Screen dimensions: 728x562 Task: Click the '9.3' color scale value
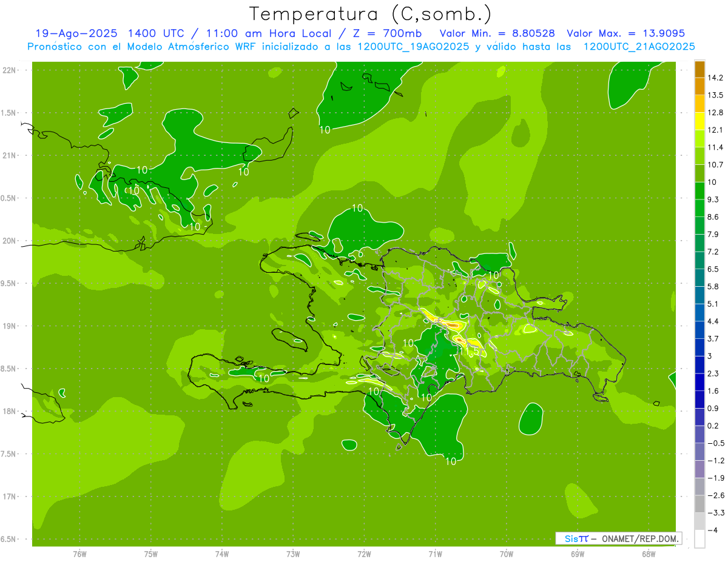coord(713,199)
